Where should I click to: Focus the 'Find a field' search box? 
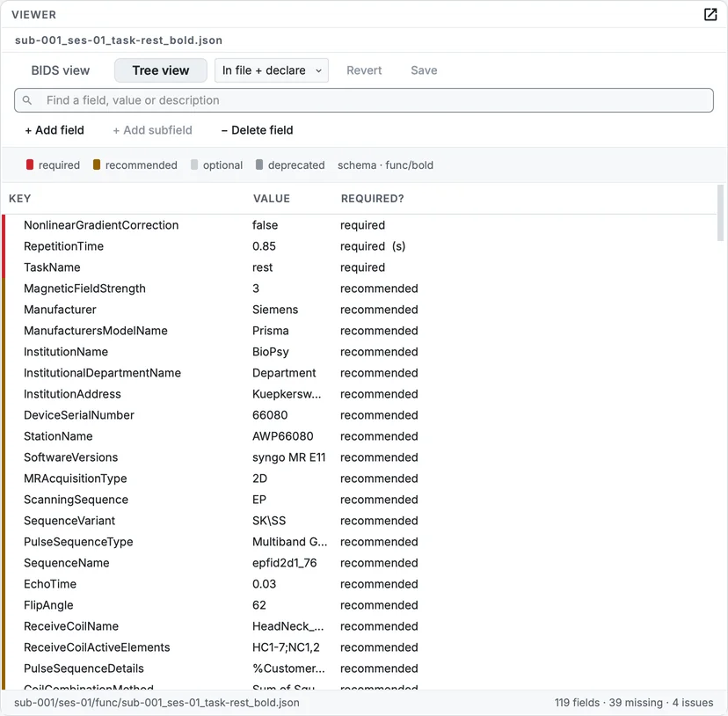click(364, 100)
